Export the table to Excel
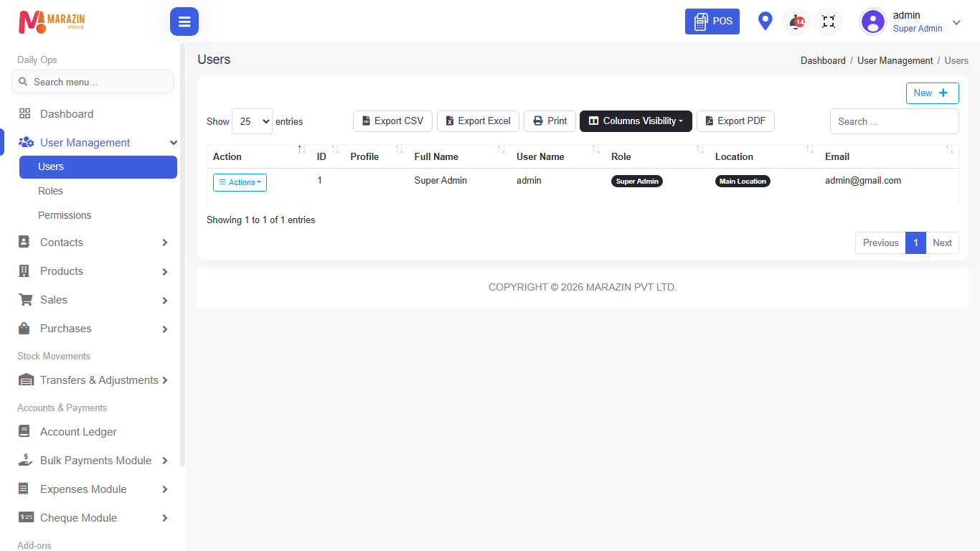Viewport: 980px width, 551px height. 478,121
